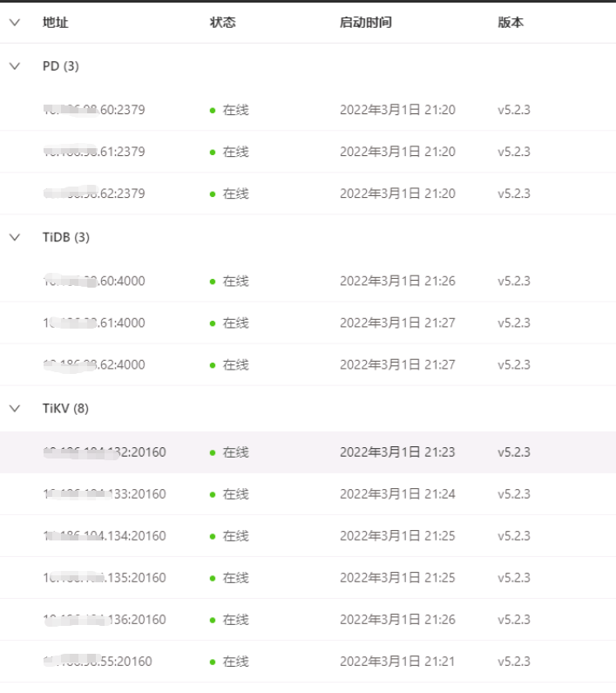Screen dimensions: 616x693
Task: Select the TiDB address ending in 60:4000
Action: point(94,281)
